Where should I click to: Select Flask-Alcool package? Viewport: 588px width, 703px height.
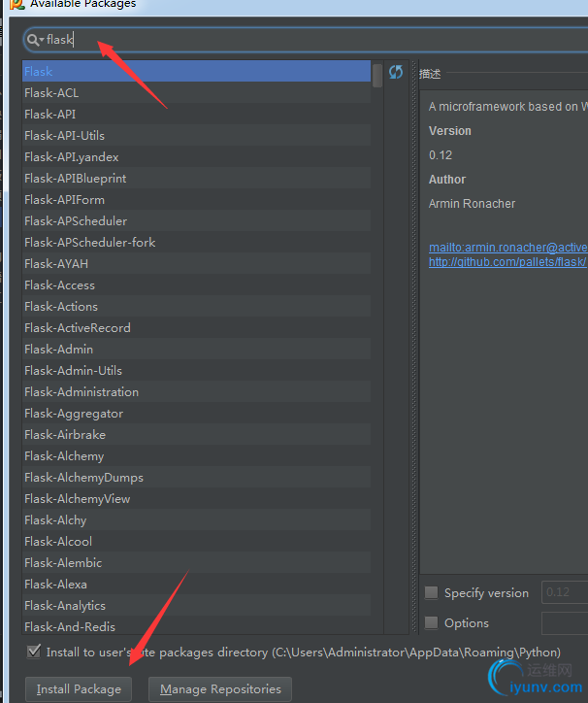(196, 542)
